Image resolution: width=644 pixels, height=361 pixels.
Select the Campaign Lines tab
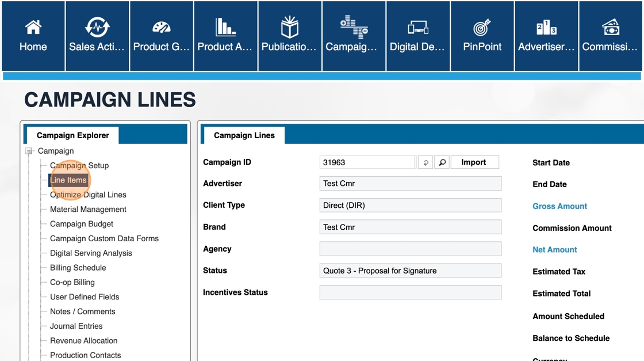pos(244,135)
